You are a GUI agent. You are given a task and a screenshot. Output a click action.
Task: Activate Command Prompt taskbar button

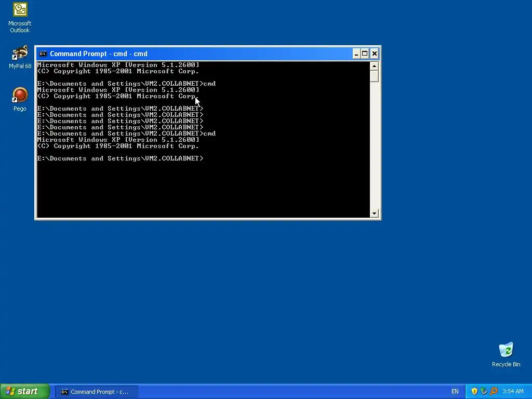click(96, 392)
